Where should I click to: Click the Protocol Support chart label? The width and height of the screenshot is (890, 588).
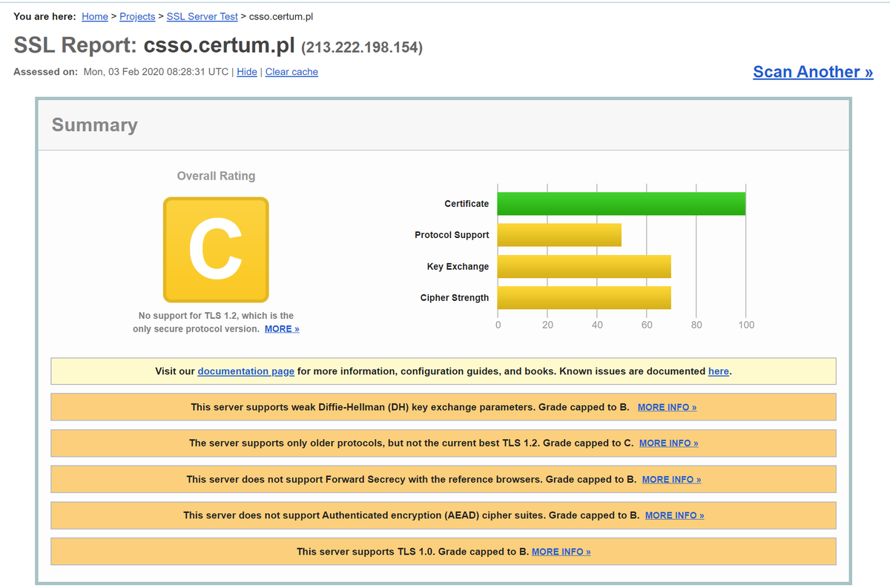pos(452,235)
